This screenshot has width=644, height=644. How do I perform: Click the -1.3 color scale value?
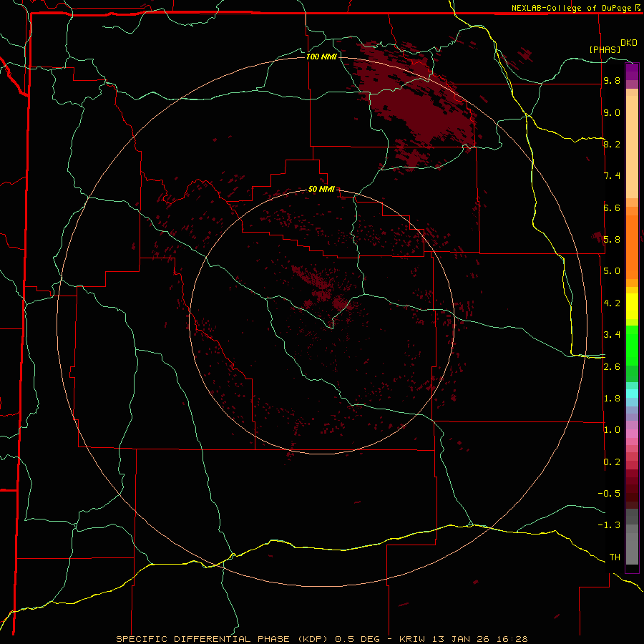[x=609, y=525]
